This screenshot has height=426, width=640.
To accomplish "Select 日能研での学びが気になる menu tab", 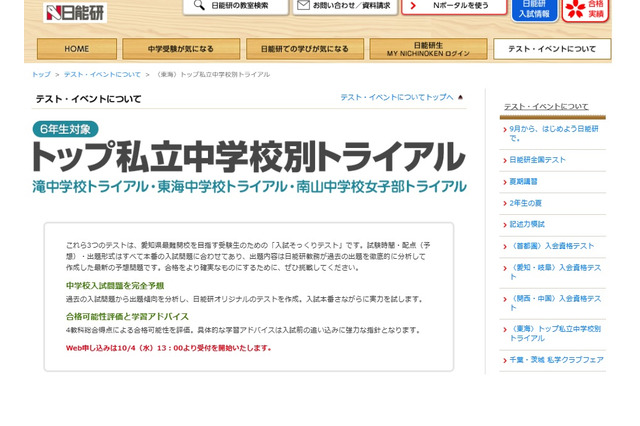I will 305,49.
